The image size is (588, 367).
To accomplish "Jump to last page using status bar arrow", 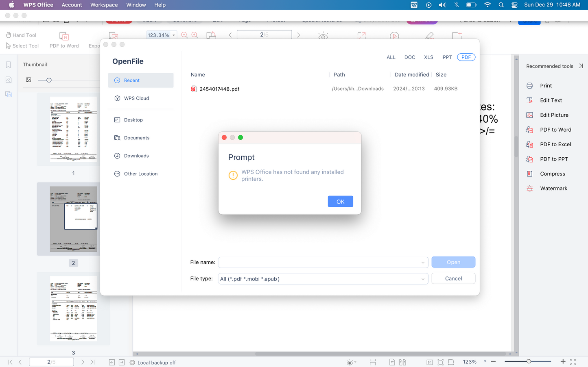I will coord(92,362).
